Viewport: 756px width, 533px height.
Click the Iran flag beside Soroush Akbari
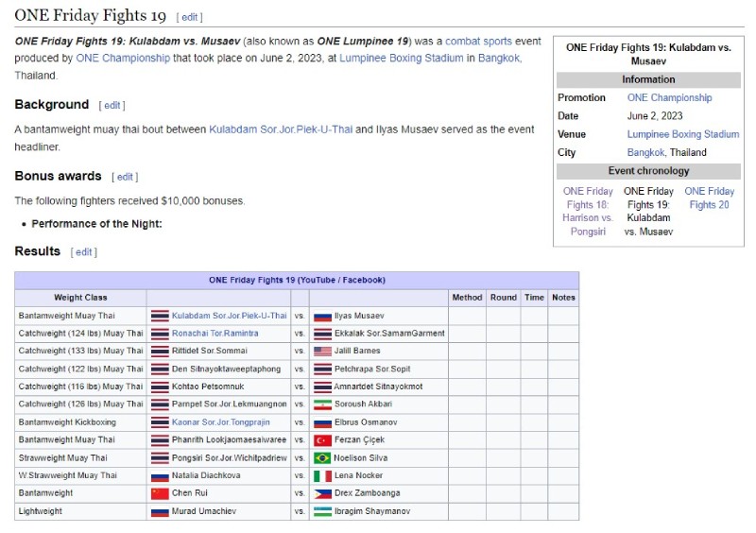(x=322, y=404)
